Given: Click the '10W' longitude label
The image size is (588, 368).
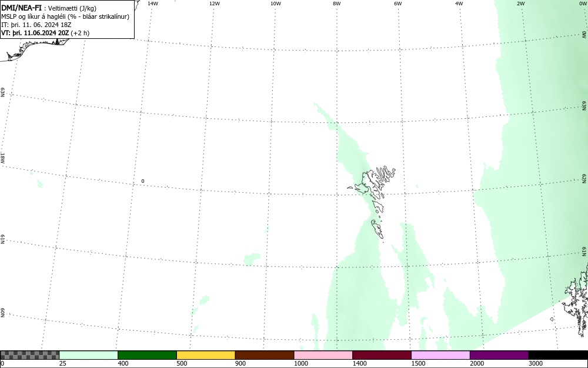Looking at the screenshot, I should click(276, 4).
